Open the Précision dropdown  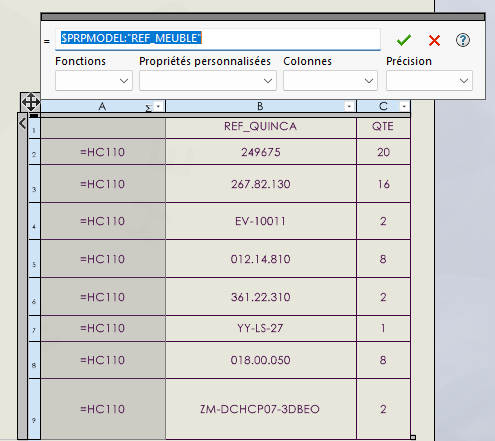(x=429, y=81)
